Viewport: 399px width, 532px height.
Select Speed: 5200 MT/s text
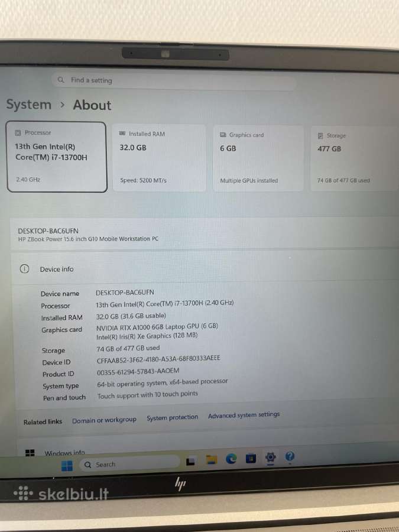143,180
